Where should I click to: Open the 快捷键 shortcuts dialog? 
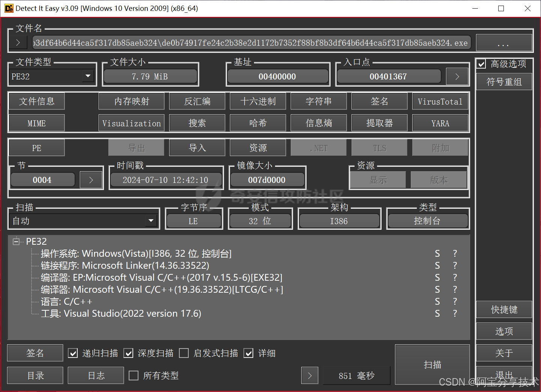tap(504, 310)
